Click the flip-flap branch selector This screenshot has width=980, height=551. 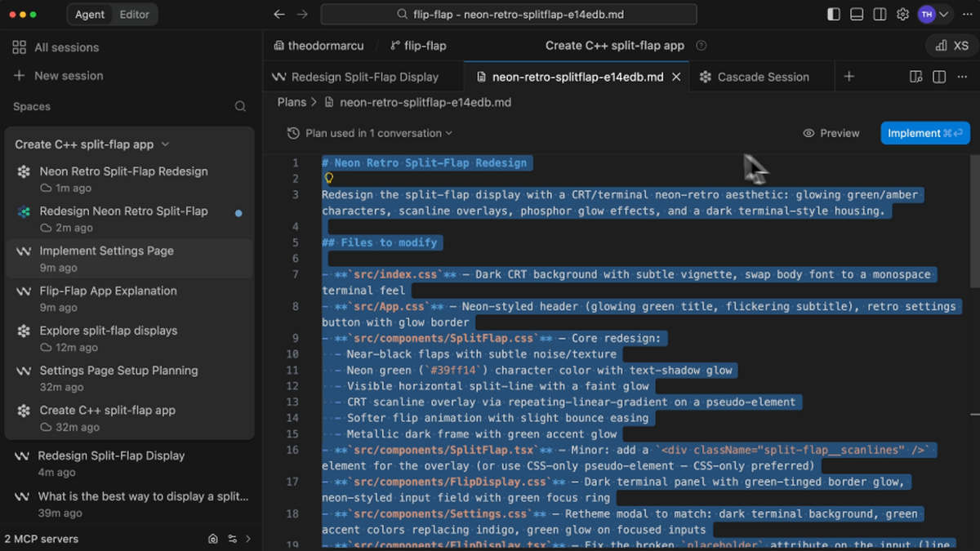coord(419,46)
